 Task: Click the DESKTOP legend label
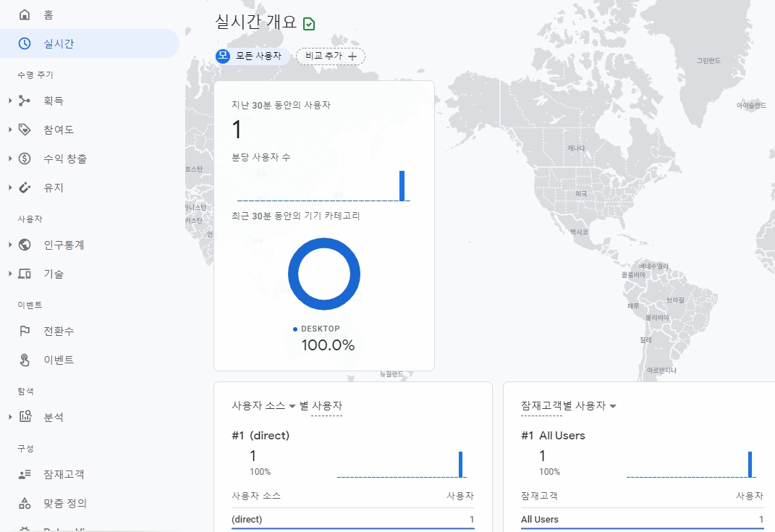(x=321, y=329)
